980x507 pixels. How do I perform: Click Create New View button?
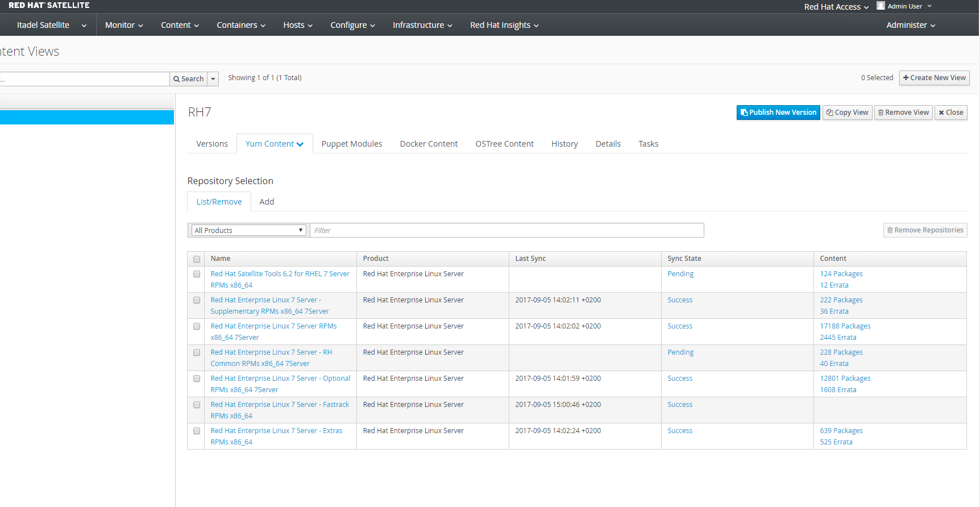coord(934,78)
